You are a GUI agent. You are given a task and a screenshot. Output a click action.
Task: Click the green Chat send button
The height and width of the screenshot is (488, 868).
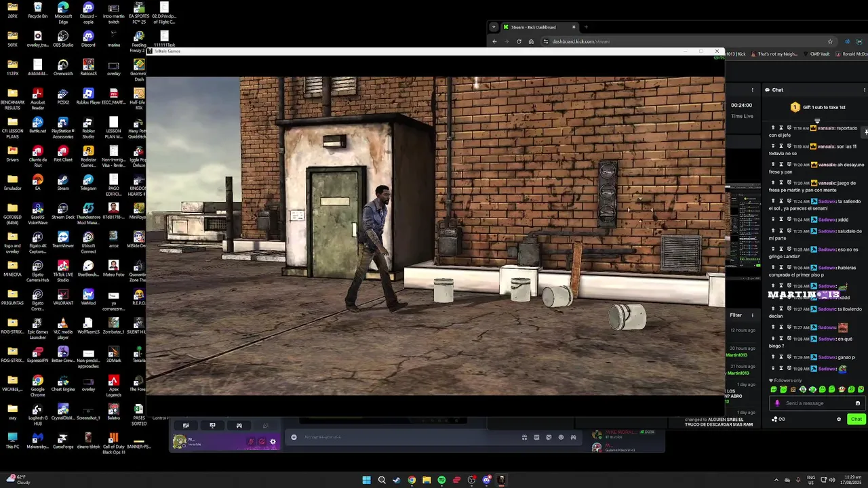click(x=856, y=419)
